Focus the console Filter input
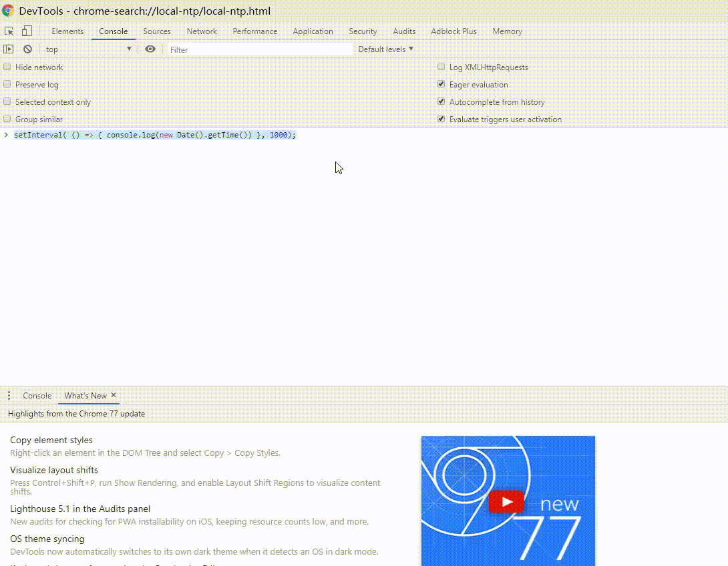This screenshot has height=566, width=728. pos(259,49)
